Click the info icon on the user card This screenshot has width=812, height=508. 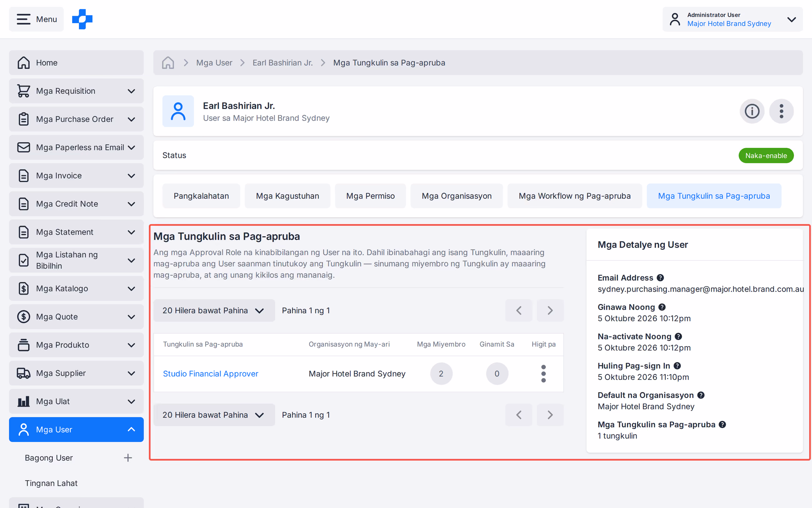pos(752,111)
